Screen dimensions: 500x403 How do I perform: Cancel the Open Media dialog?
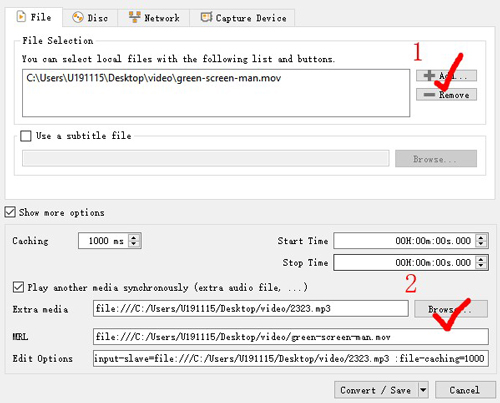(x=465, y=390)
